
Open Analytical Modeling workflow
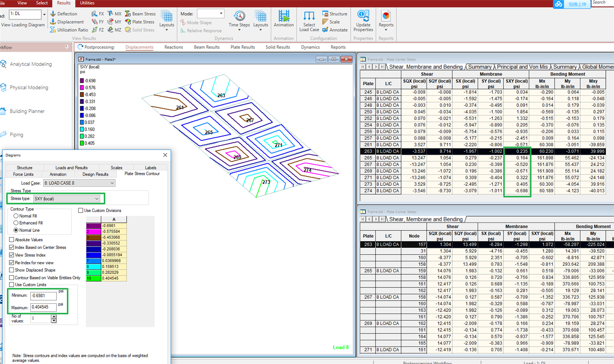pos(31,64)
